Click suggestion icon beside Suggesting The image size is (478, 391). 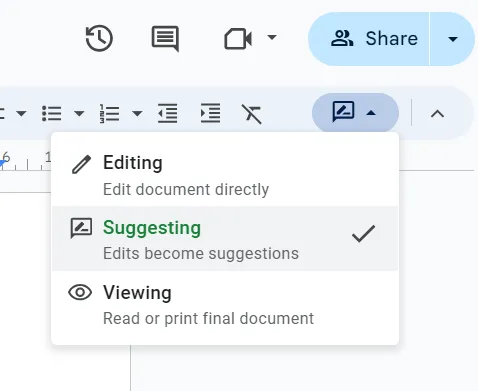coord(81,228)
